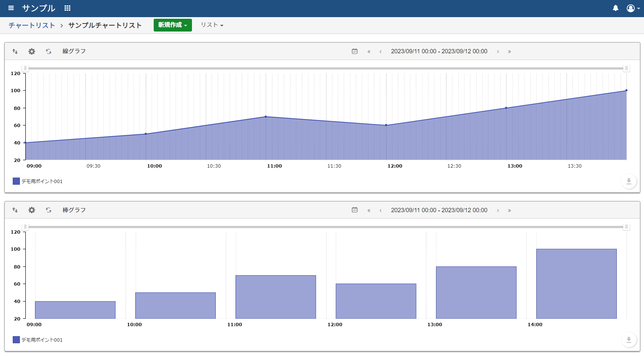
Task: Go to previous period in 線グラフ
Action: (x=381, y=52)
